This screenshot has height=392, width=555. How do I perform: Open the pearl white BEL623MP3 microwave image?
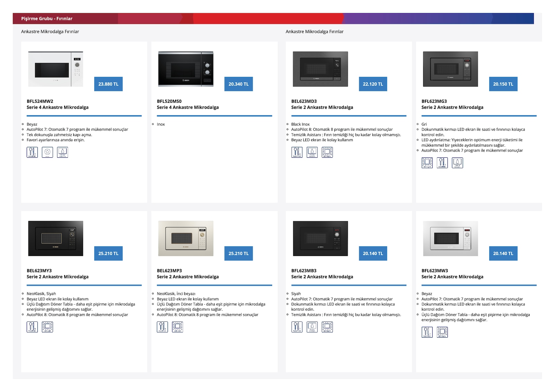[x=186, y=238]
